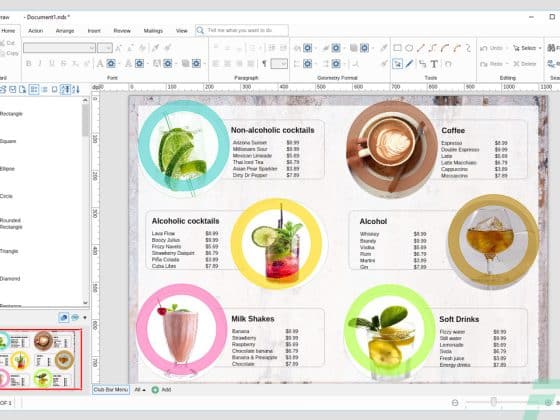Expand the Select dropdown in Editing
Screen dimensions: 560x420
540,48
